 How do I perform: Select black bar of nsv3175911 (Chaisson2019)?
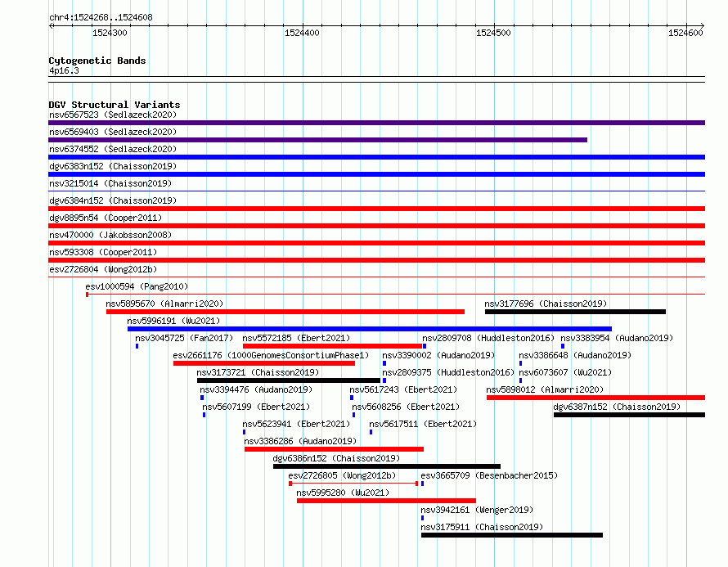coord(512,535)
